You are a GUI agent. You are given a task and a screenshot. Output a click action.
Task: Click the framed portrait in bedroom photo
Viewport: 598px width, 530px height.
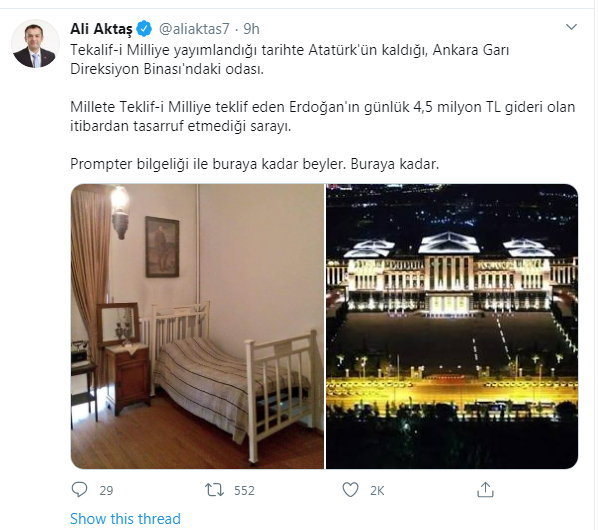click(162, 247)
